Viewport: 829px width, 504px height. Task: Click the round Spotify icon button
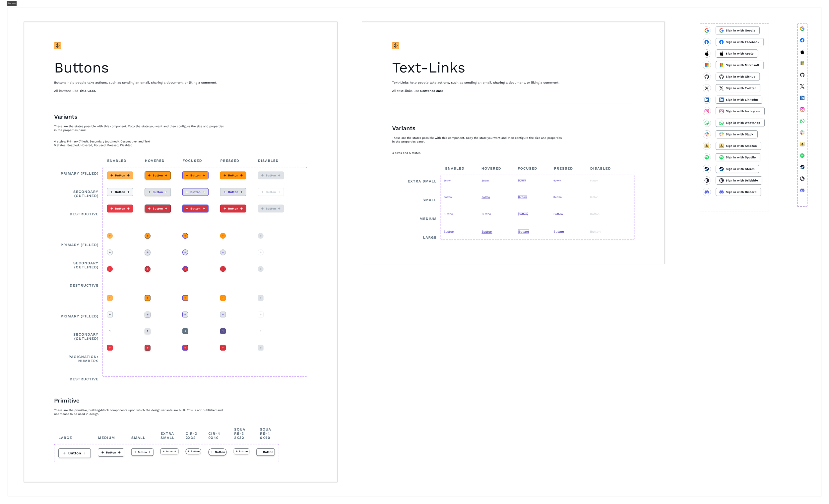click(x=707, y=157)
